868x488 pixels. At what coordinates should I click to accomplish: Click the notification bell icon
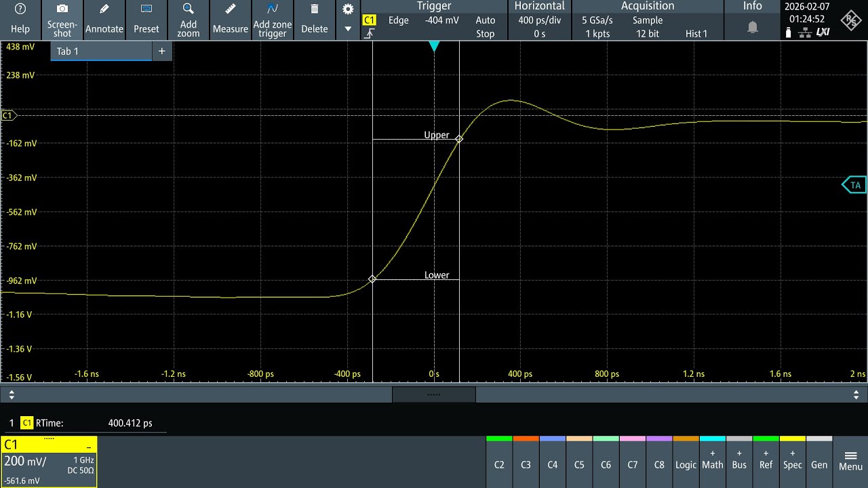pyautogui.click(x=753, y=27)
